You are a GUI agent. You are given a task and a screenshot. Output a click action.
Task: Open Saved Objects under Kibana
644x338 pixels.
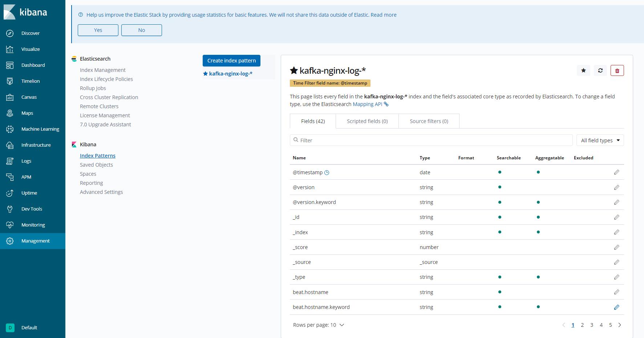point(96,165)
